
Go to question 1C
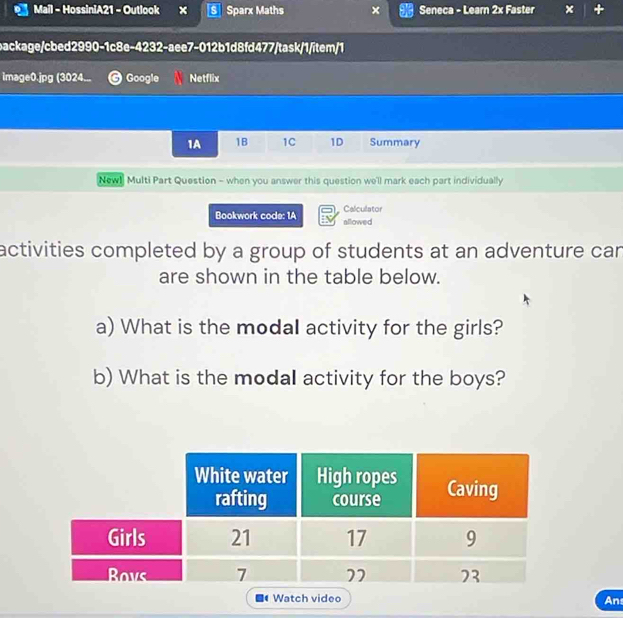pyautogui.click(x=289, y=142)
